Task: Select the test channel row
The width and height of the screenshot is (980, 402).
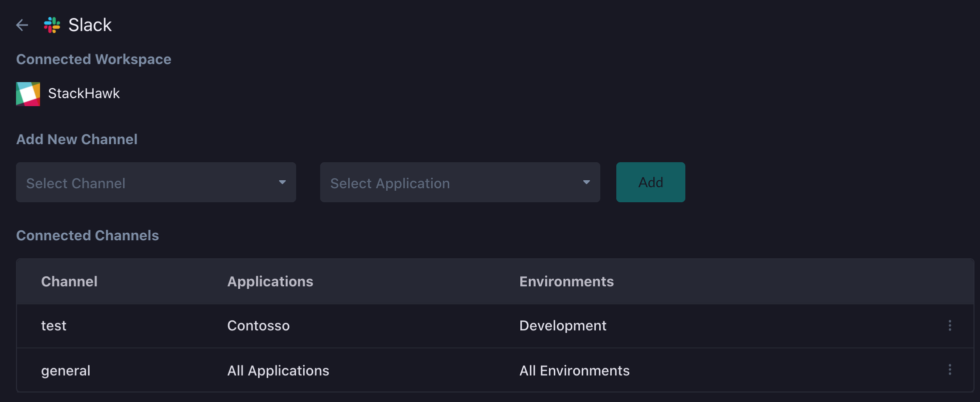Action: tap(495, 326)
